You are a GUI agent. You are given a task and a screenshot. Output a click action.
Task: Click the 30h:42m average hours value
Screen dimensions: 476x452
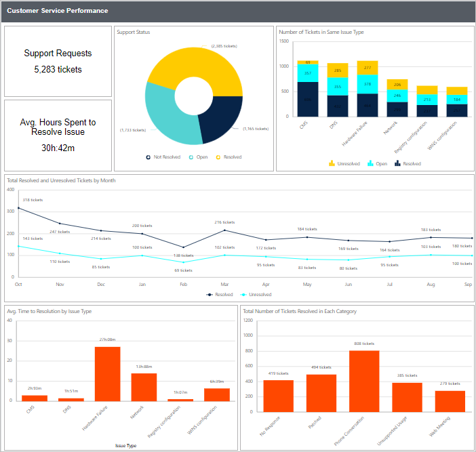pyautogui.click(x=58, y=148)
